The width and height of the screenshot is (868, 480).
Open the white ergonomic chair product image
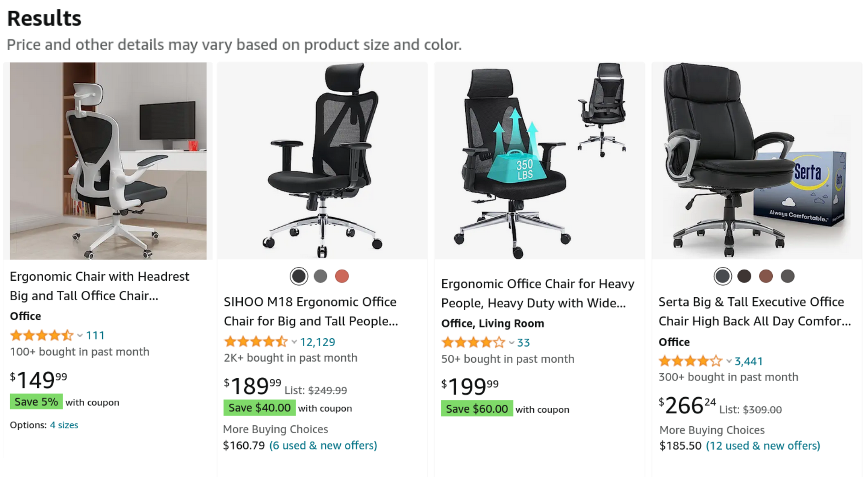[108, 161]
